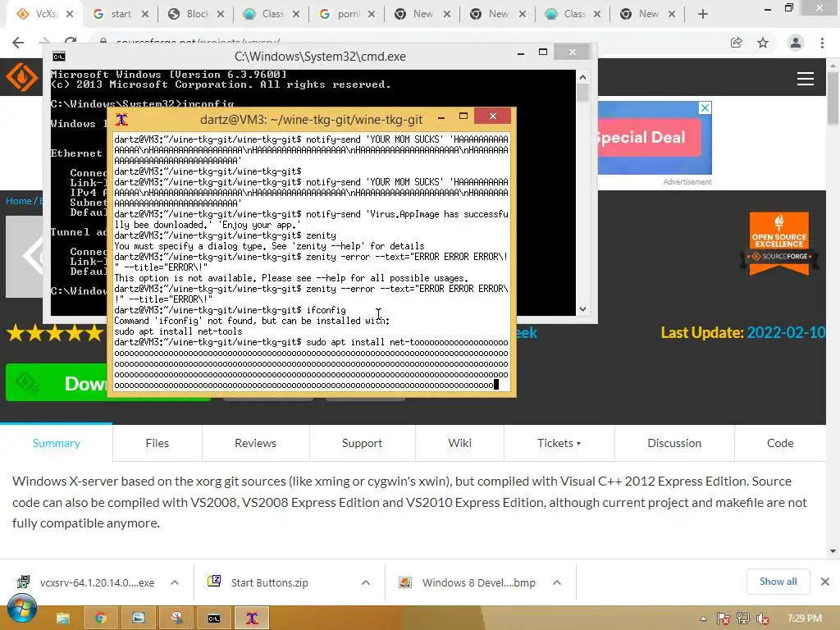Click the cmd window scroll-up arrow
This screenshot has height=630, width=840.
583,78
